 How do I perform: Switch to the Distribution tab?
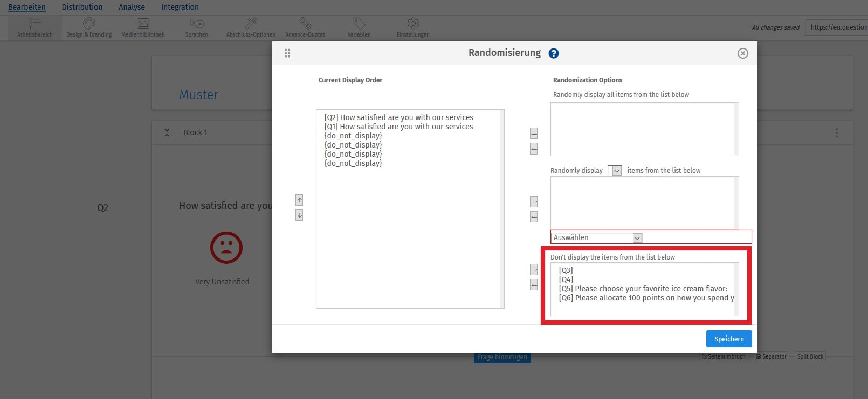(x=82, y=7)
